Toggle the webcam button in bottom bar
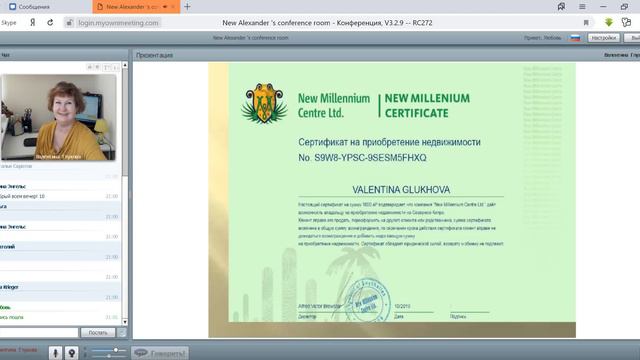The width and height of the screenshot is (640, 360). click(x=71, y=353)
